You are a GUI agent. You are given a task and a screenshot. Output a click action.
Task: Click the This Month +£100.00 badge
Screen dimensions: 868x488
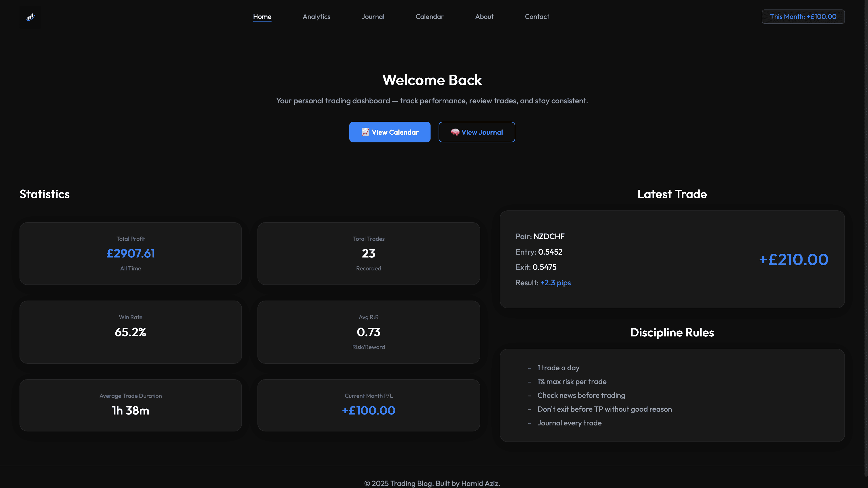click(803, 17)
